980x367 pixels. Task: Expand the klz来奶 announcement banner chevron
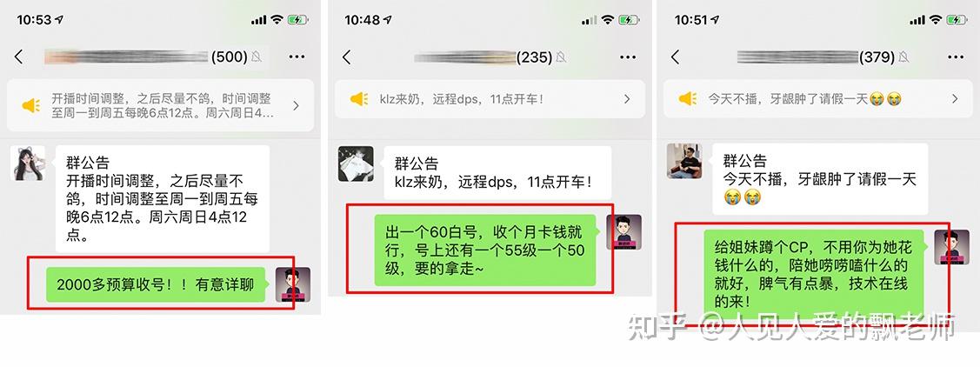pyautogui.click(x=627, y=99)
